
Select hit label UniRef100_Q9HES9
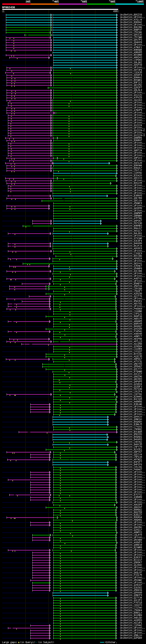click(131, 545)
